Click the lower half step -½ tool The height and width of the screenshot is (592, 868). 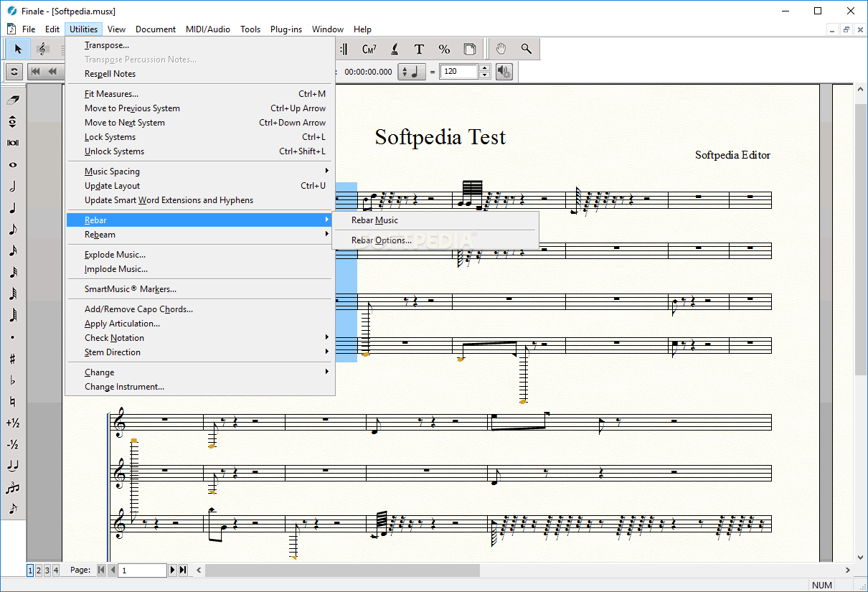tap(13, 444)
